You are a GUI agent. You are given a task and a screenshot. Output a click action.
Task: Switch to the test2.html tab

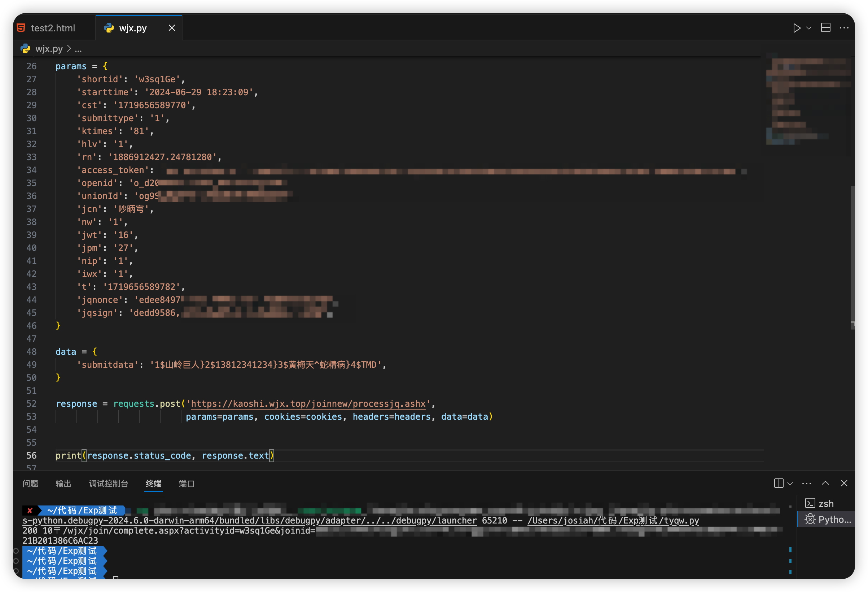[x=53, y=28]
